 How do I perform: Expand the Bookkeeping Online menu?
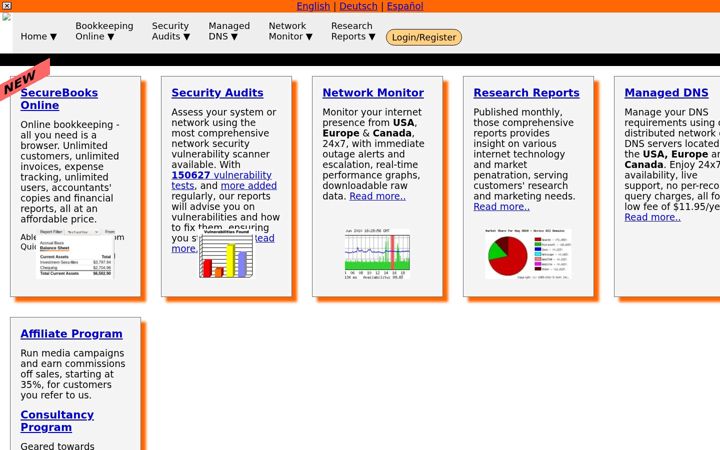click(104, 31)
